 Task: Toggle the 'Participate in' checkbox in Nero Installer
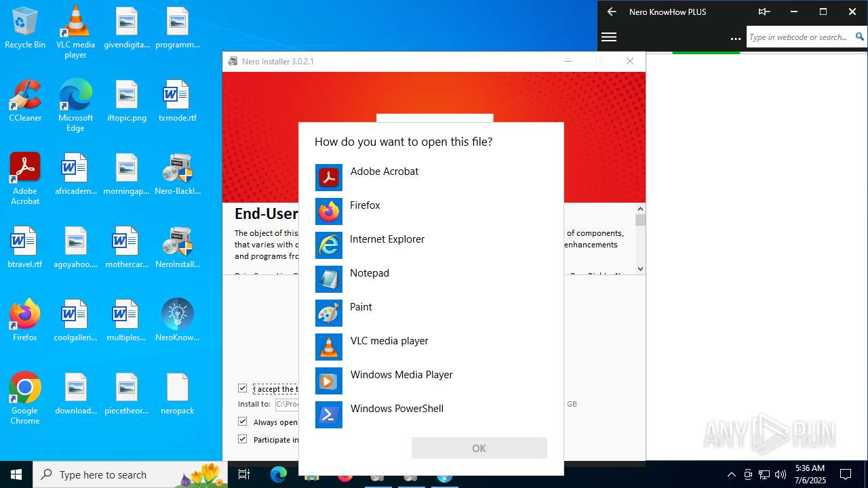(x=243, y=439)
